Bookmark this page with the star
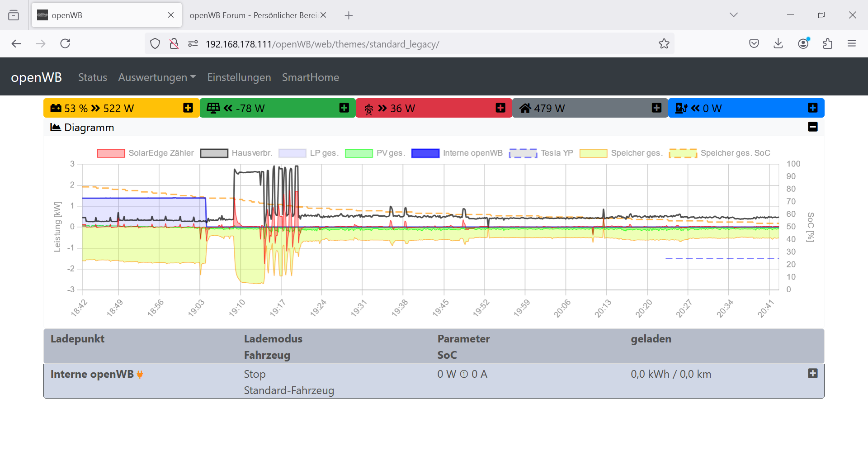The image size is (868, 456). coord(664,43)
